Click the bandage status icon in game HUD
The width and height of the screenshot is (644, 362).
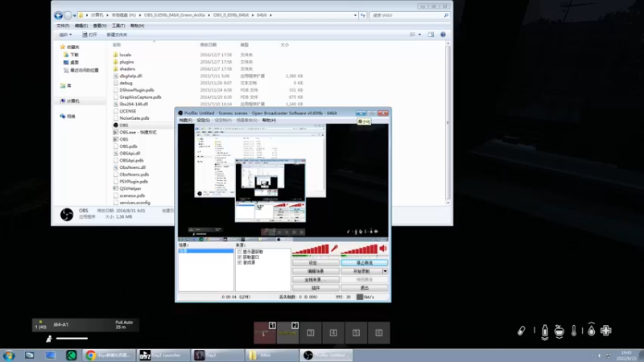[521, 331]
